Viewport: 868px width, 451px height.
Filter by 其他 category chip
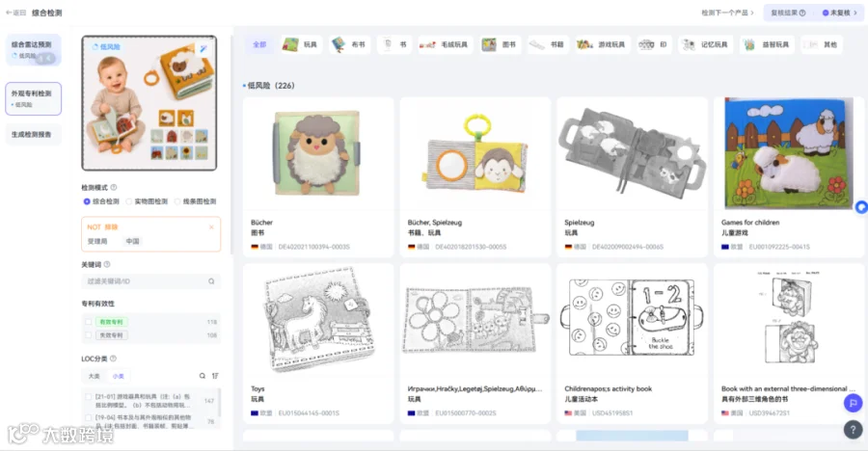tap(822, 44)
